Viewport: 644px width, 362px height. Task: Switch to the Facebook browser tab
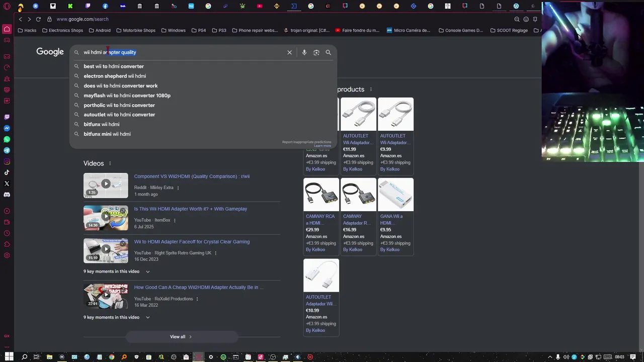point(105,6)
